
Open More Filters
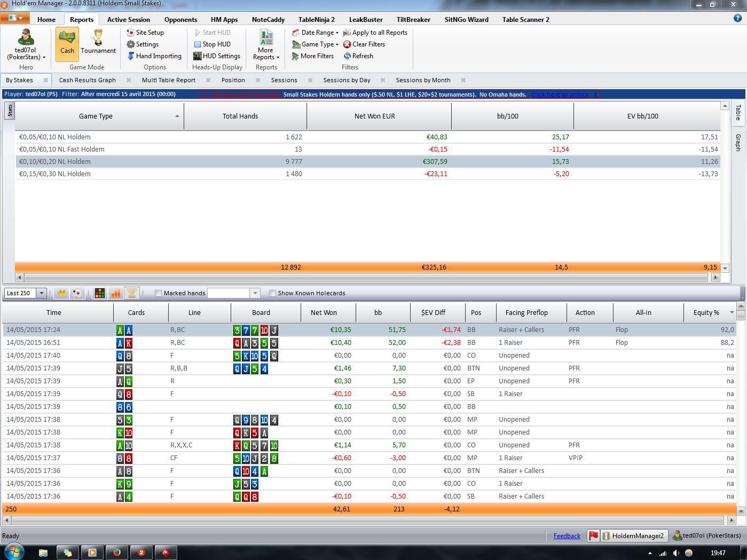click(x=313, y=56)
